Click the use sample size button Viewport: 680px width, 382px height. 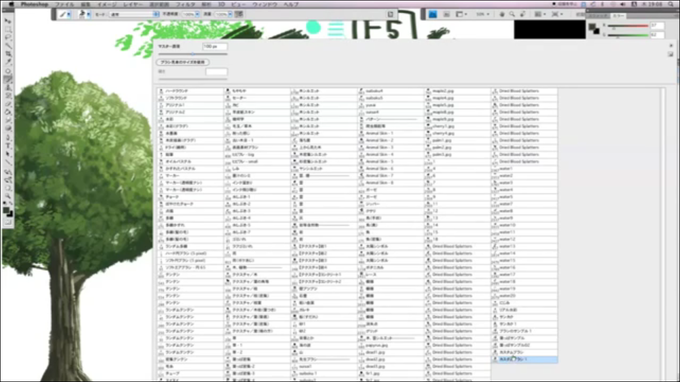coord(183,62)
